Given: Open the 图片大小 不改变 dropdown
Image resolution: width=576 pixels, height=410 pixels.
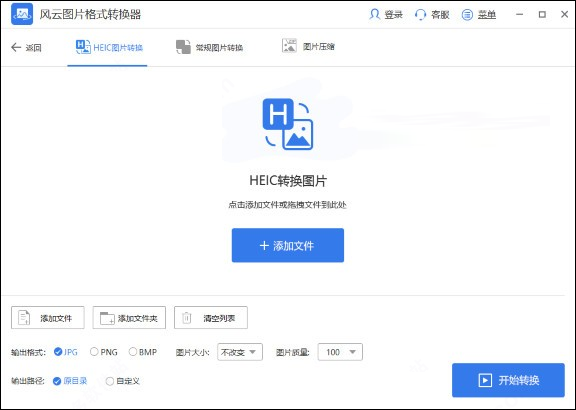Looking at the screenshot, I should point(240,352).
